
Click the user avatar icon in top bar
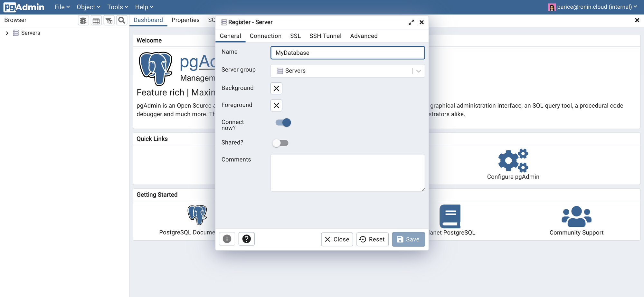[x=552, y=7]
